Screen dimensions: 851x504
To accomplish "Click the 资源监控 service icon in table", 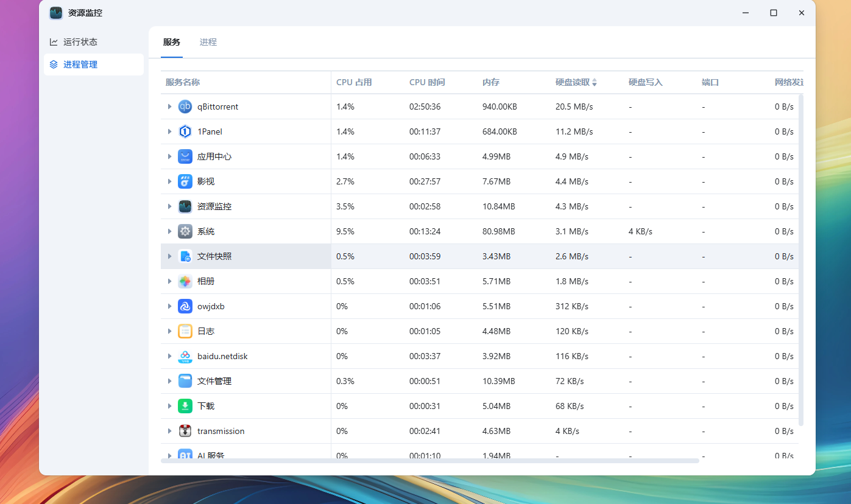I will (x=185, y=206).
